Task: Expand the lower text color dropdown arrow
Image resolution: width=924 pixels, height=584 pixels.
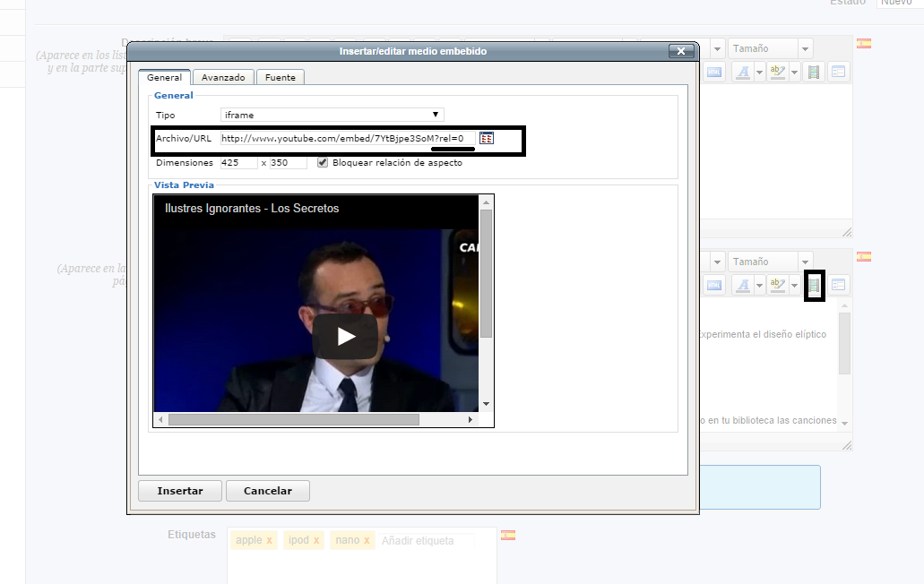Action: (x=759, y=286)
